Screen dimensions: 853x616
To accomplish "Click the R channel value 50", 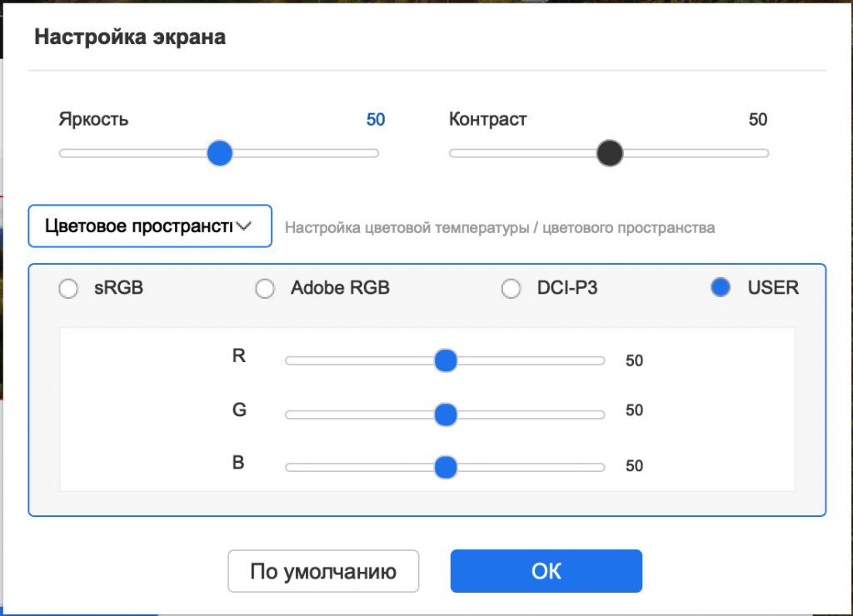I will tap(635, 361).
